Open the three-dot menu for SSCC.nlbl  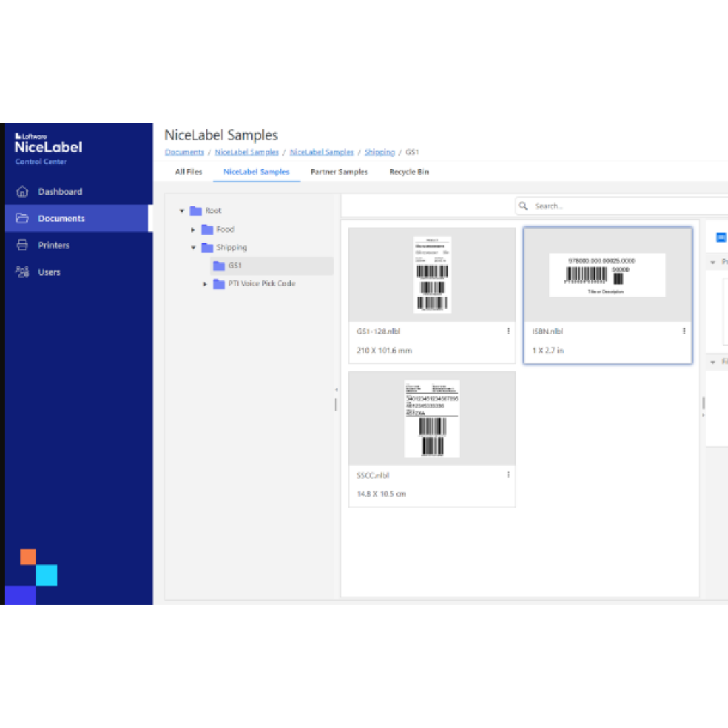(x=508, y=475)
